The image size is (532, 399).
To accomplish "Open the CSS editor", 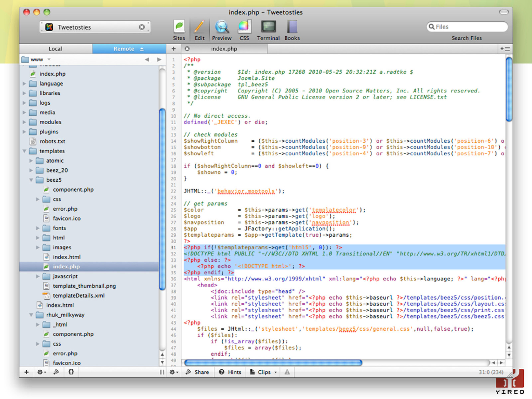I will pos(244,30).
